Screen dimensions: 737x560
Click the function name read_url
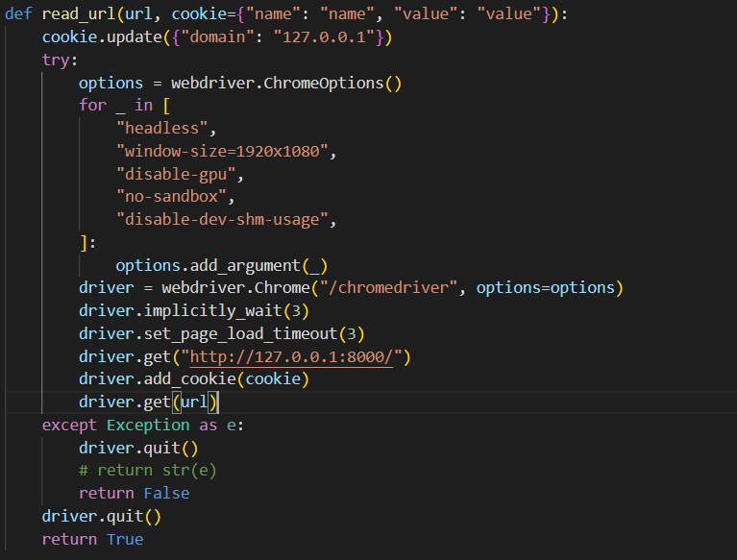[x=78, y=14]
